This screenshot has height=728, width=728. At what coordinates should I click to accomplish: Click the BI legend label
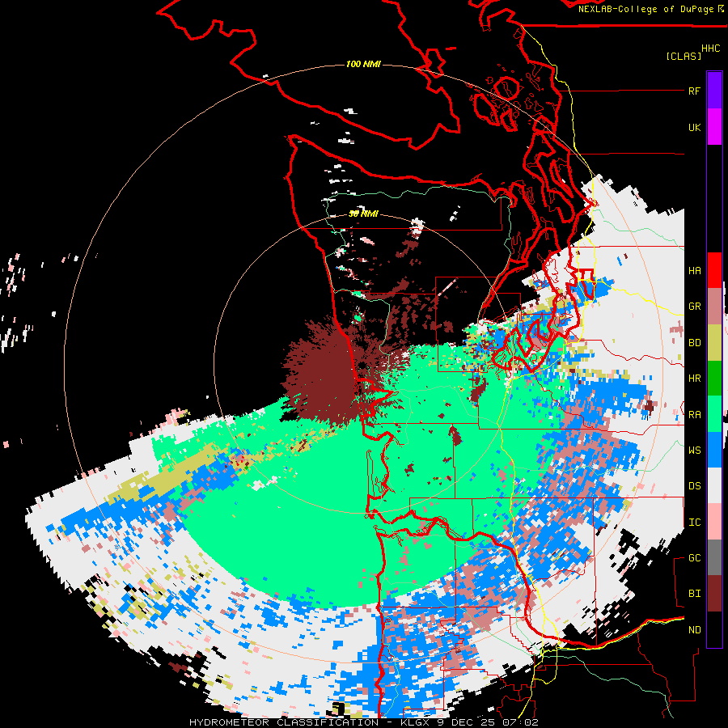point(694,594)
